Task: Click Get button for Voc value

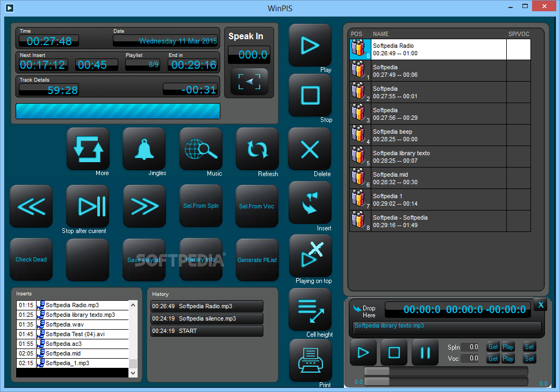Action: (493, 359)
